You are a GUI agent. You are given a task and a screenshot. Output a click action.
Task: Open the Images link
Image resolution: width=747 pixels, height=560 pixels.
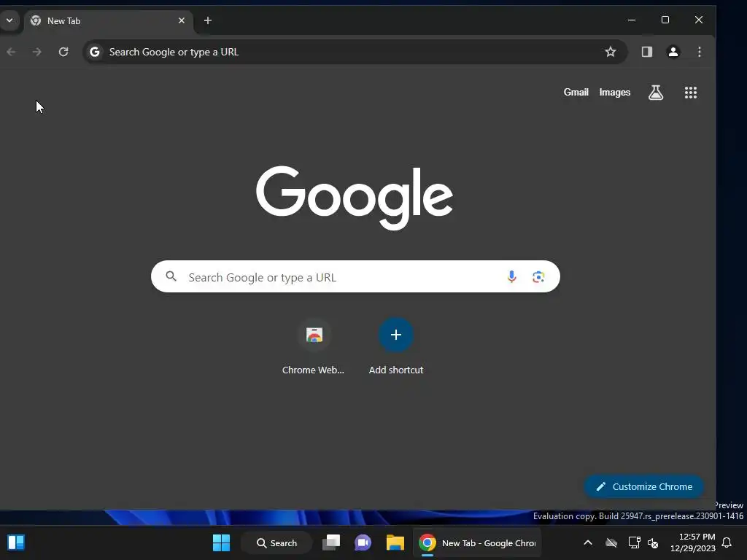614,93
